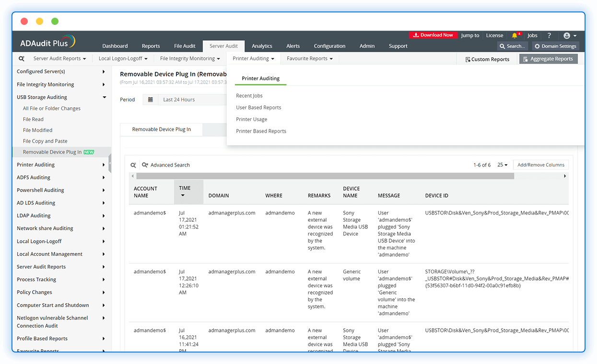Click the horizontal scrollbar above the table
The image size is (597, 364).
(x=325, y=176)
